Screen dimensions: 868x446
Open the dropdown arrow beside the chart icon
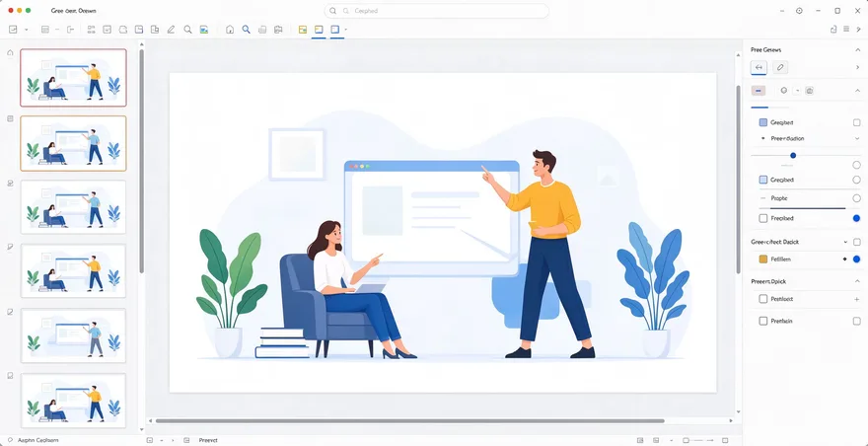(26, 30)
